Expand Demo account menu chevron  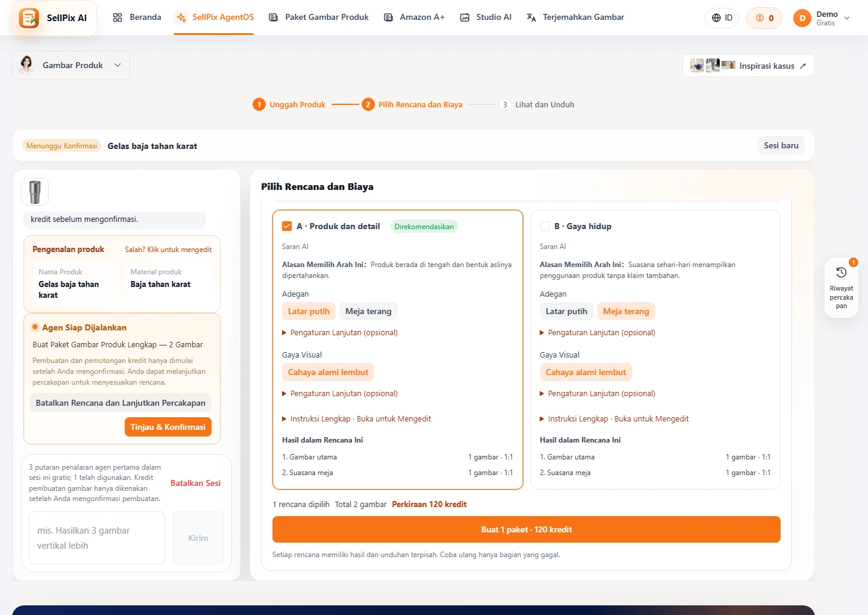(x=847, y=18)
